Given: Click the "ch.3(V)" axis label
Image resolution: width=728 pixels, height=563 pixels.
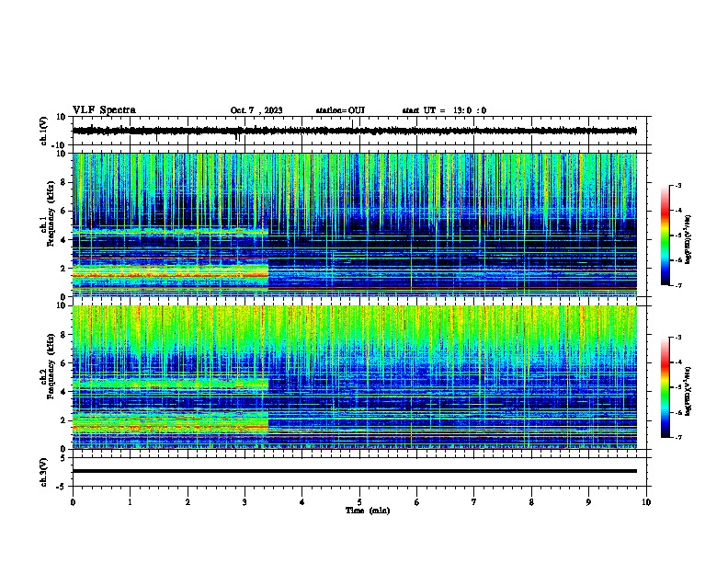Looking at the screenshot, I should (44, 472).
